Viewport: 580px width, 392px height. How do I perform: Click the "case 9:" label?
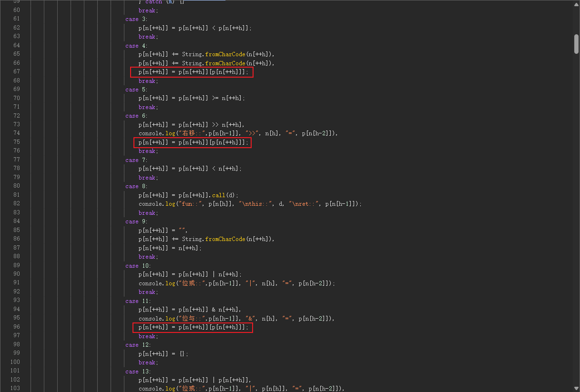(x=135, y=221)
